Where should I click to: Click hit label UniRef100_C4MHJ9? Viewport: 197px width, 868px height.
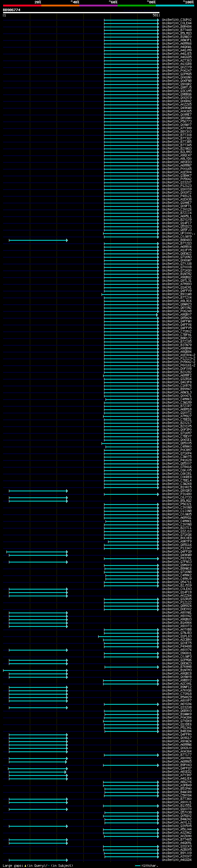[x=176, y=579]
